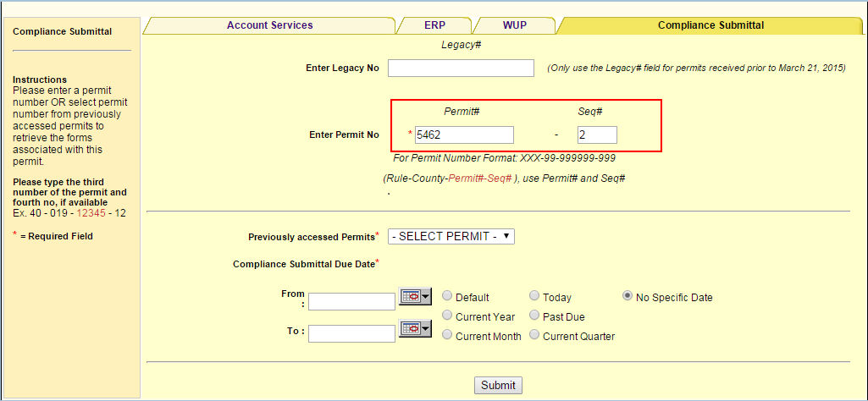Image resolution: width=868 pixels, height=401 pixels.
Task: Expand the Previously accessed Permits dropdown
Action: pyautogui.click(x=451, y=236)
